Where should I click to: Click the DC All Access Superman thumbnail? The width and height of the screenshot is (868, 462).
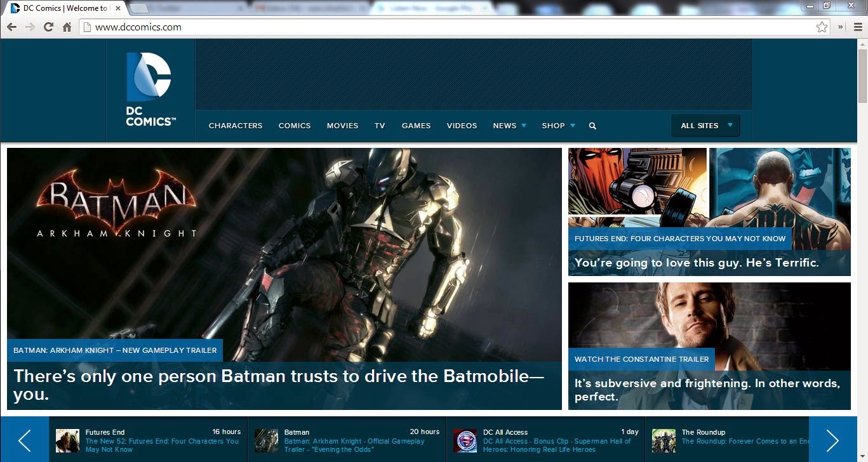[465, 440]
